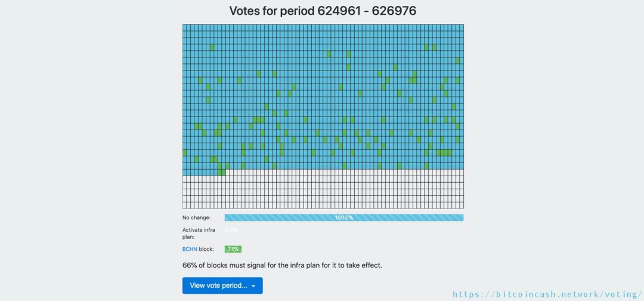Click the bottom-right empty block in the grid
Screen dimensions: 644x301
461,205
